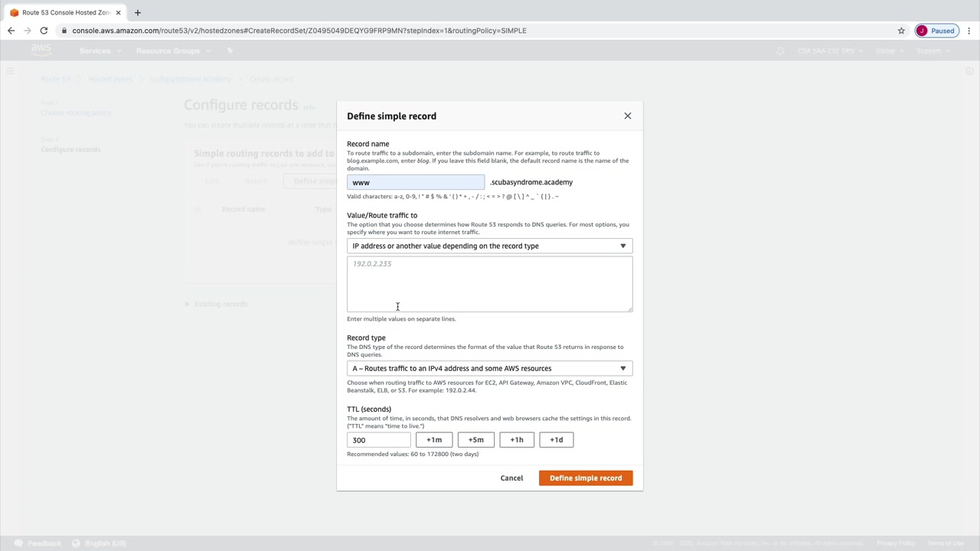Image resolution: width=980 pixels, height=551 pixels.
Task: Reload the Route 53 console page
Action: click(x=44, y=31)
